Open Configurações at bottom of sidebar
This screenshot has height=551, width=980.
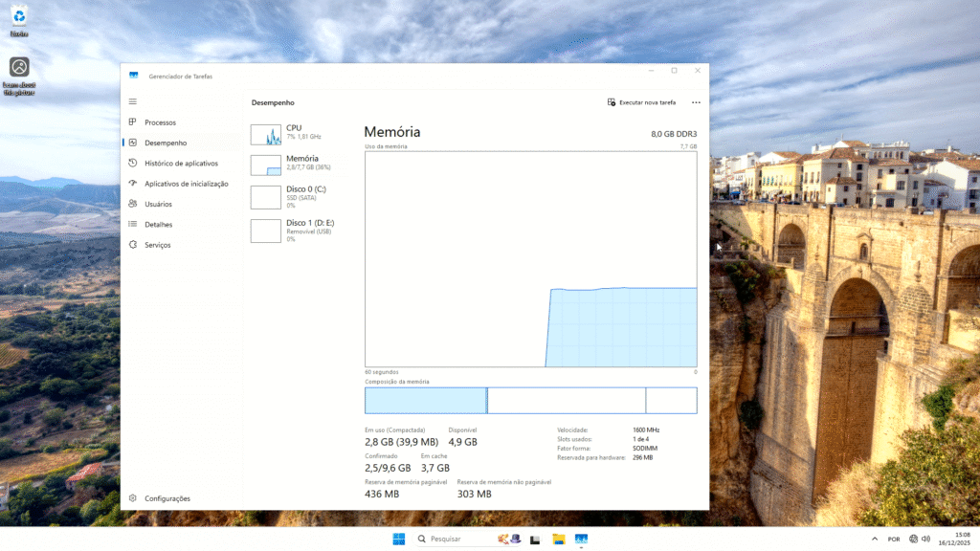(x=167, y=498)
